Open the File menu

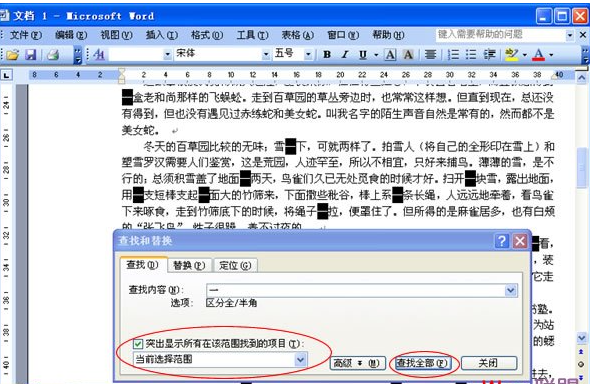pyautogui.click(x=25, y=35)
